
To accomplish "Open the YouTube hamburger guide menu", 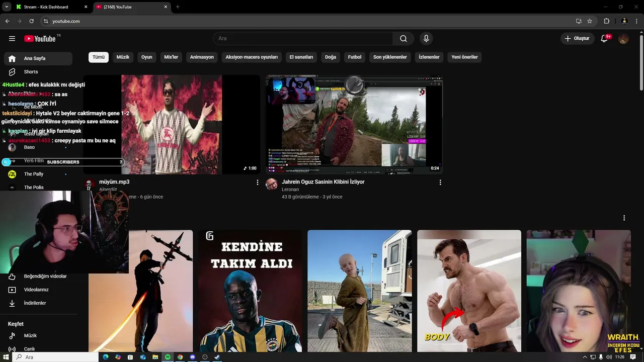I will click(12, 39).
